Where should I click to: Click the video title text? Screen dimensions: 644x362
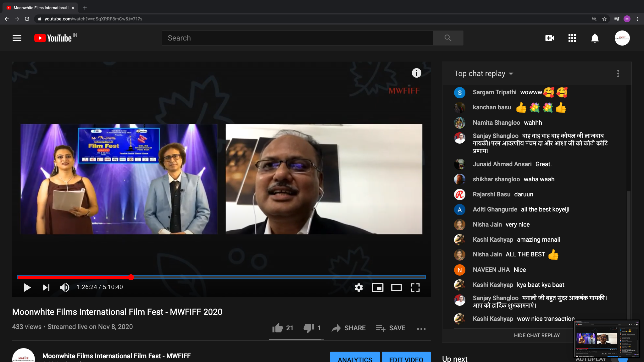[x=117, y=312]
